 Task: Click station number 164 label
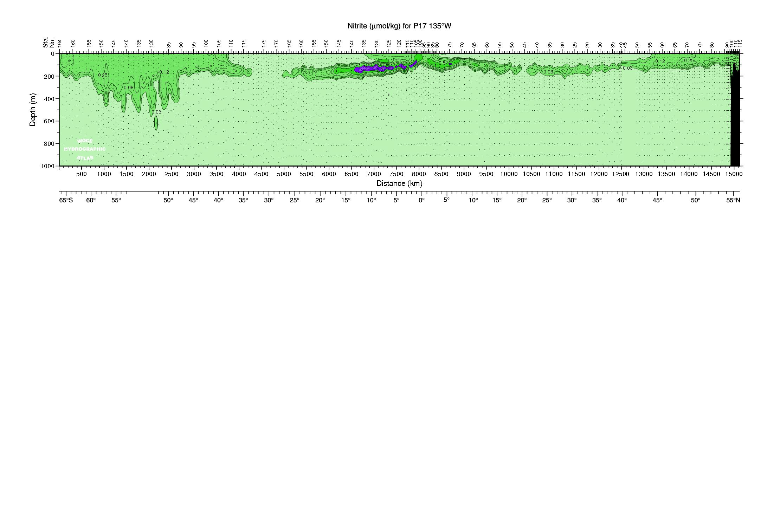pos(60,44)
